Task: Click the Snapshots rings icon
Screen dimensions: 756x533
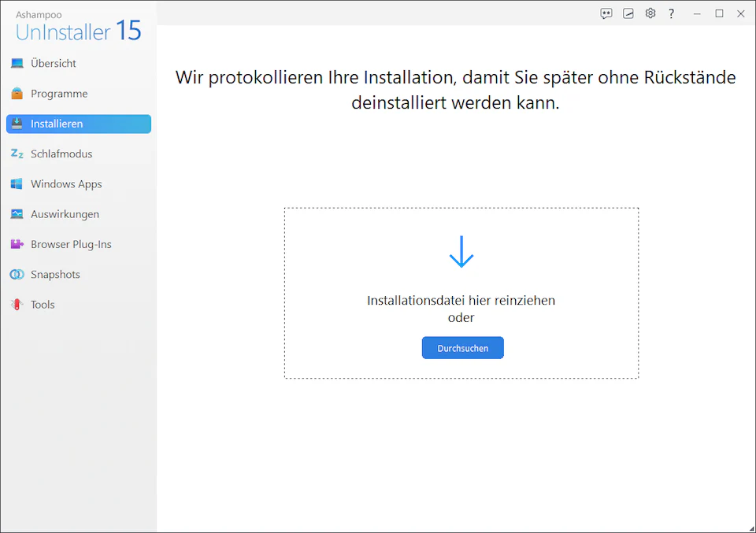Action: (17, 274)
